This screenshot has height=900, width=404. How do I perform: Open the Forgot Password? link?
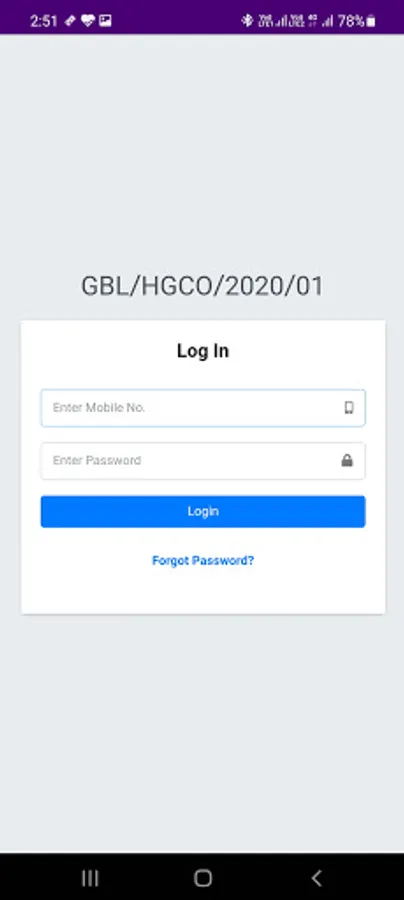coord(203,561)
